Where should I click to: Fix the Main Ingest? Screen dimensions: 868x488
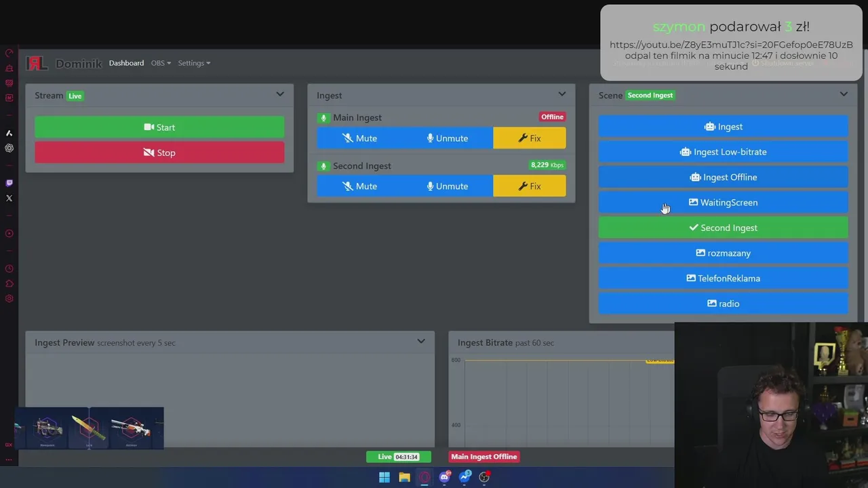[x=530, y=138]
